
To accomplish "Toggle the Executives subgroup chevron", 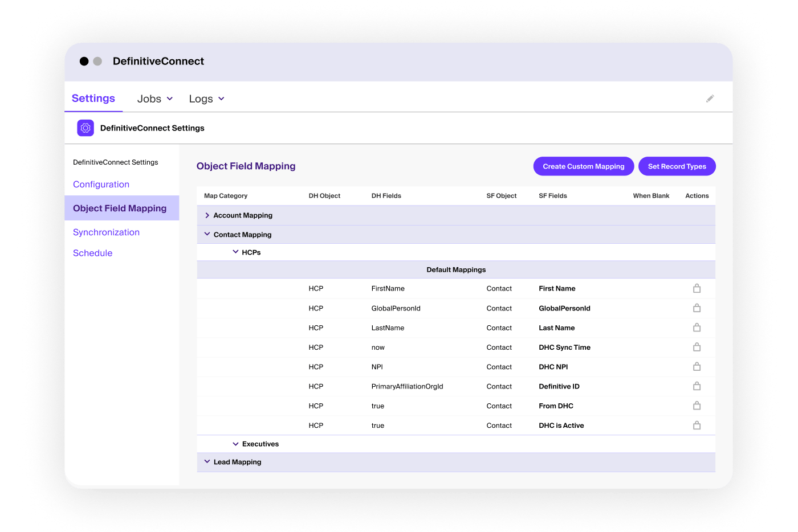I will click(x=235, y=444).
